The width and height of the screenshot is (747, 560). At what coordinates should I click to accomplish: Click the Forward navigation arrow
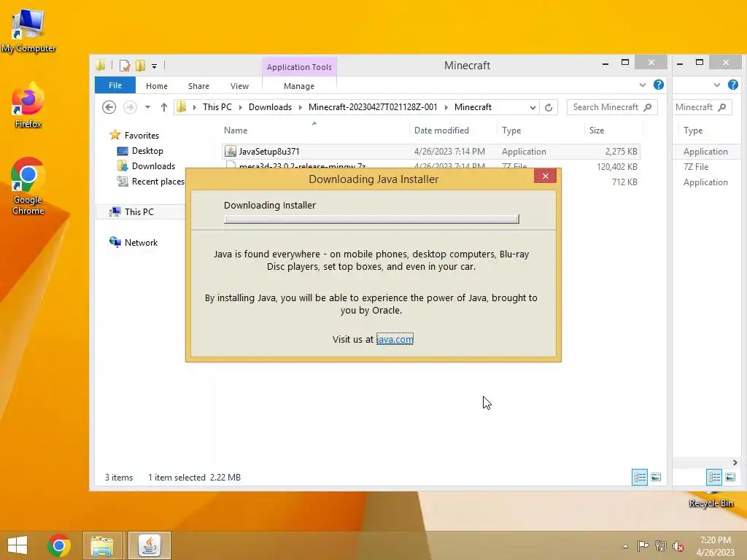click(x=130, y=107)
